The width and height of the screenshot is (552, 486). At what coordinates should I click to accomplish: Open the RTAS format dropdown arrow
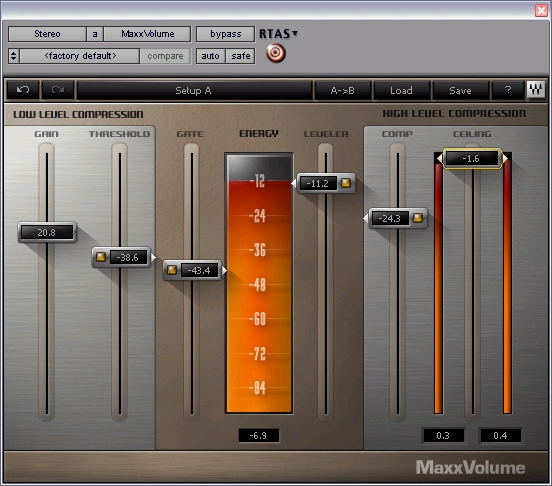click(x=295, y=33)
